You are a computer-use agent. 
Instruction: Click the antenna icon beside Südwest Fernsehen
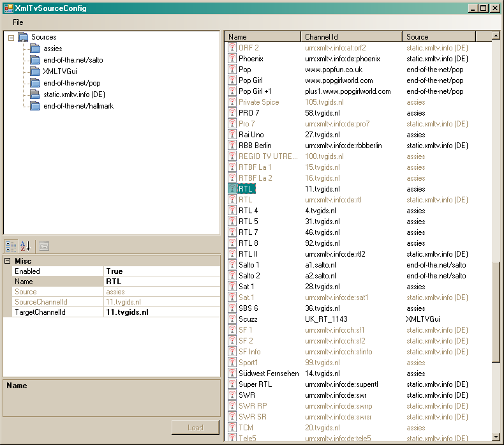[232, 373]
